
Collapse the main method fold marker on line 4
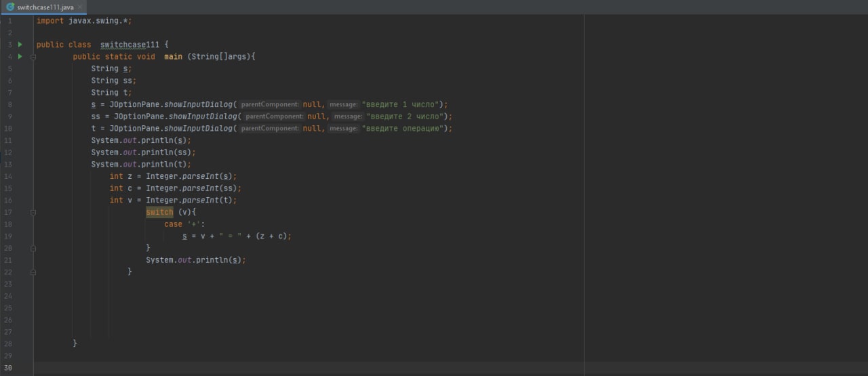tap(32, 57)
